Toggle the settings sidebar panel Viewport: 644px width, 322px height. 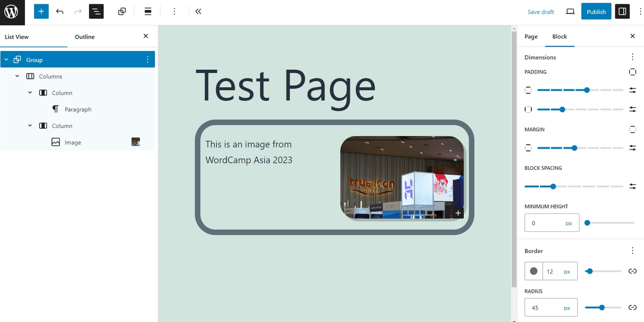(622, 11)
